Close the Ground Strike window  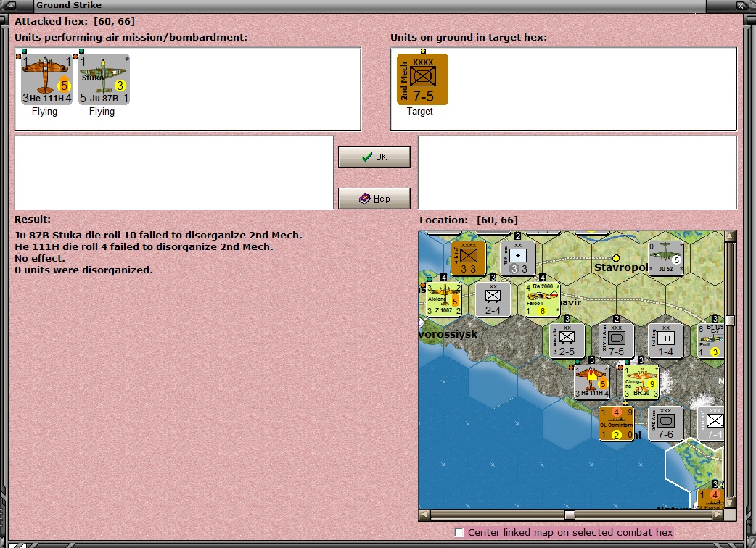(x=741, y=6)
